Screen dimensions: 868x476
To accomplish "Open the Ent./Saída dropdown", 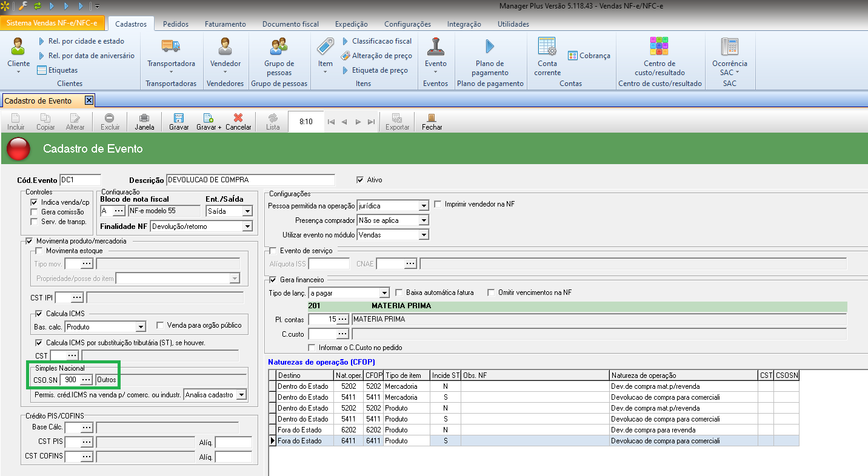I will click(x=247, y=211).
